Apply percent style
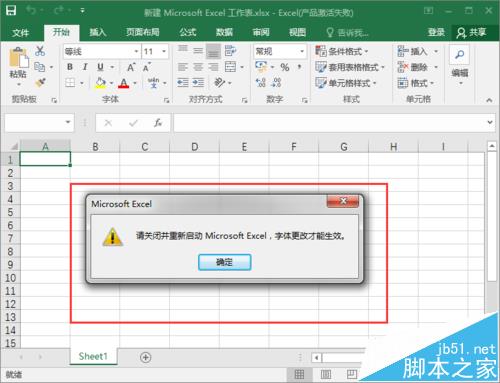500x383 pixels. pyautogui.click(x=285, y=67)
